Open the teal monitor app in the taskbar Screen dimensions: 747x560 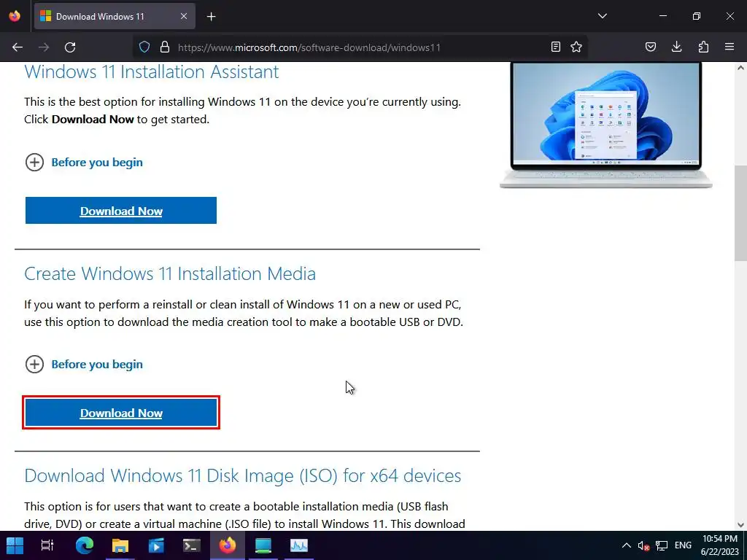(x=263, y=545)
